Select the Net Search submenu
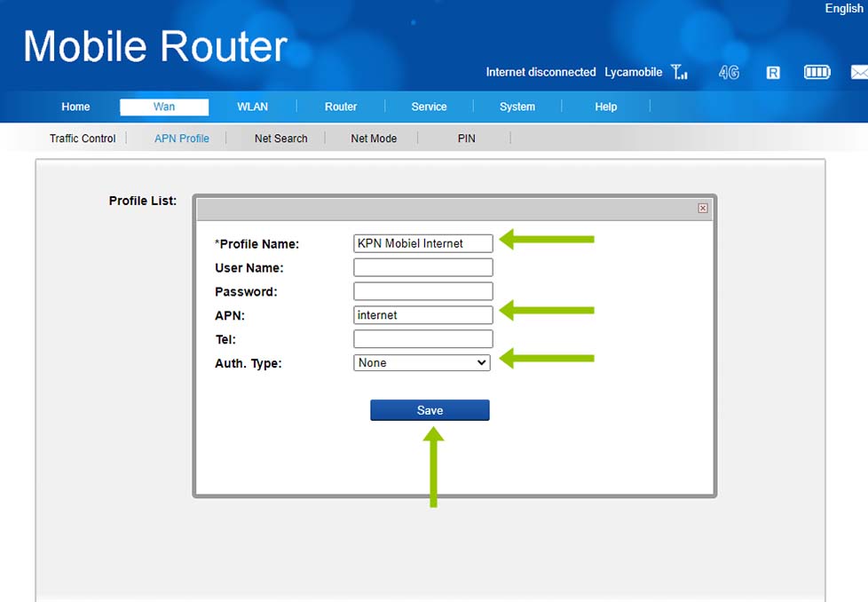This screenshot has height=602, width=868. click(280, 139)
